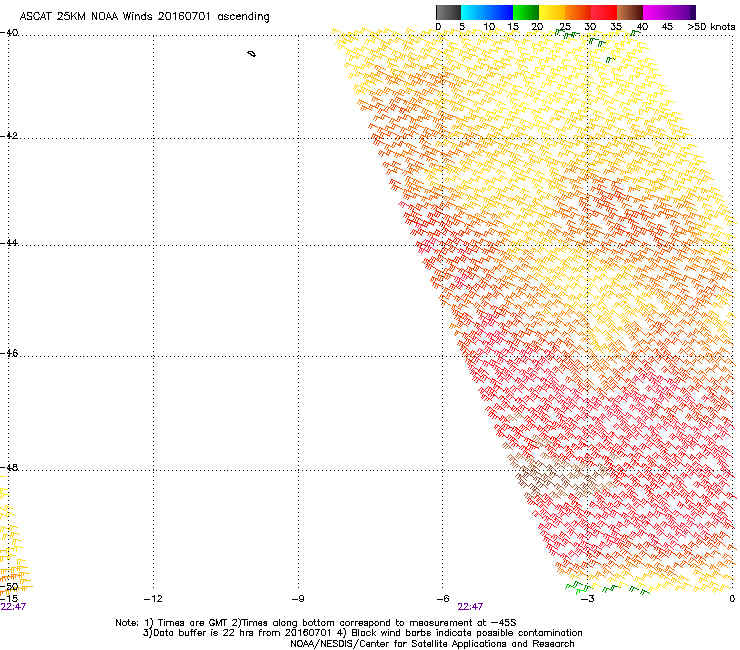
Task: Pick the red 30-35 knot color bar segment
Action: tap(604, 12)
